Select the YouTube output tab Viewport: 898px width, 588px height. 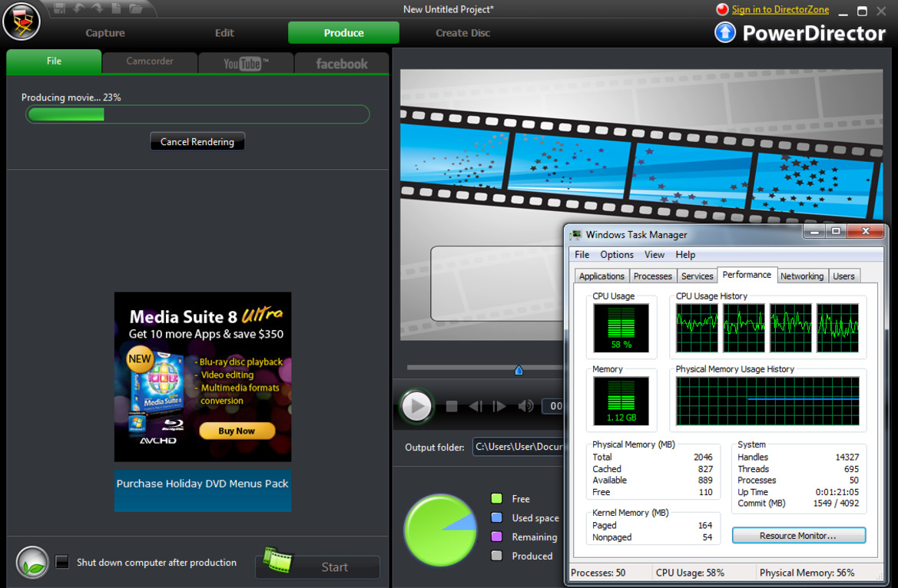point(247,62)
